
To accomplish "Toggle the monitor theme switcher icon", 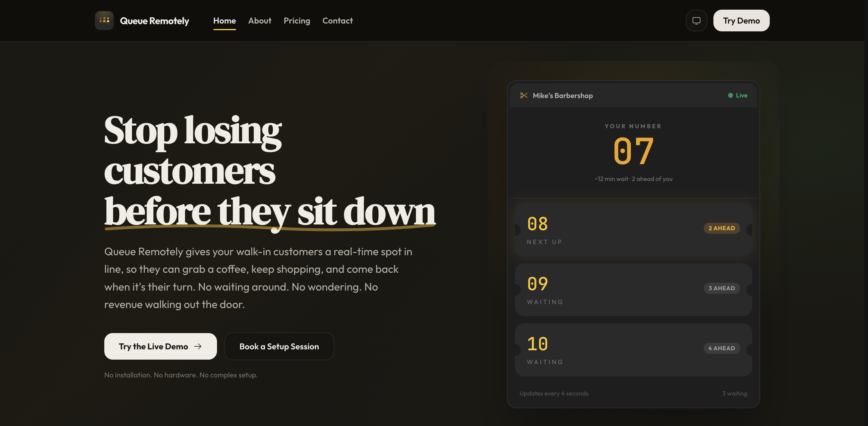I will [x=696, y=21].
